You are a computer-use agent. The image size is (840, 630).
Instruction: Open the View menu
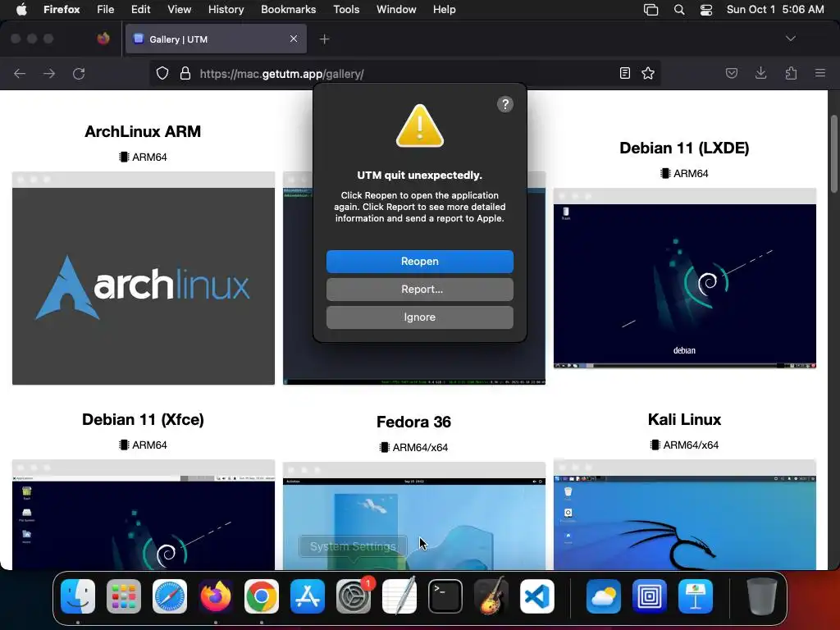click(x=179, y=10)
